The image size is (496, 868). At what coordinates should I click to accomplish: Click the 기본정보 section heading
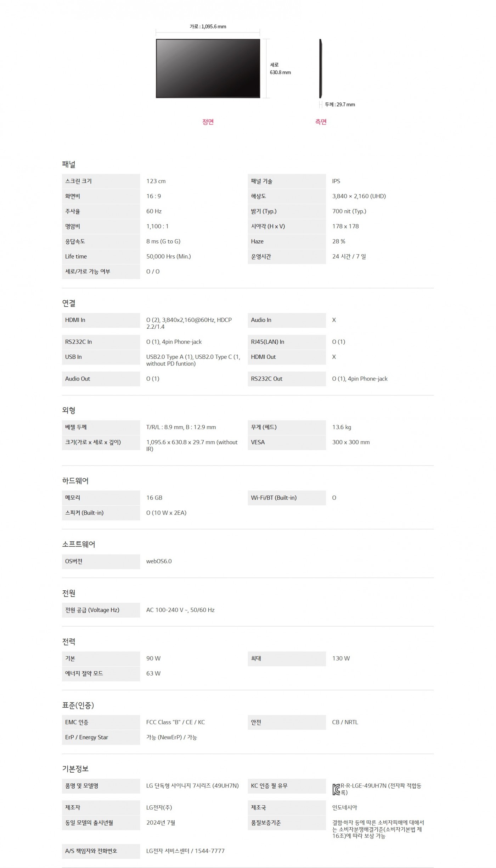coord(75,769)
